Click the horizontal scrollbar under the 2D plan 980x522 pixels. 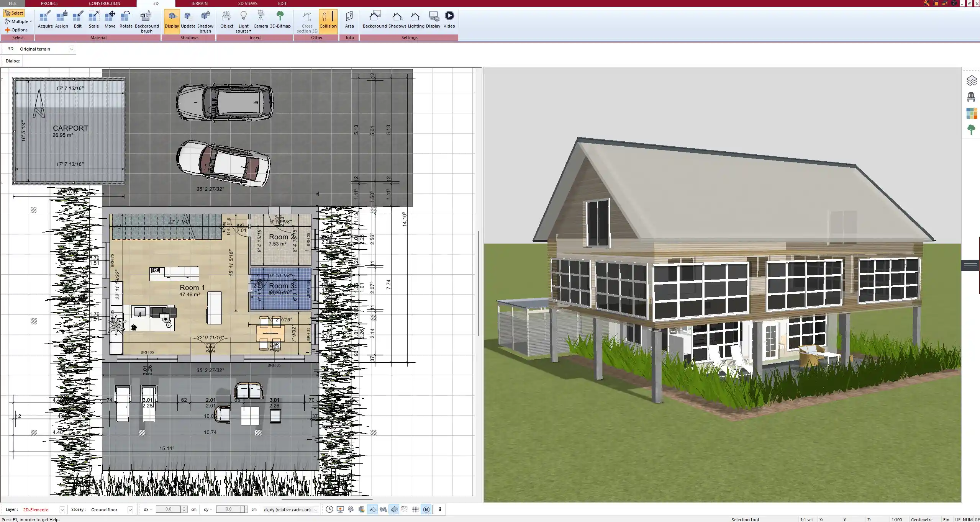[327, 499]
